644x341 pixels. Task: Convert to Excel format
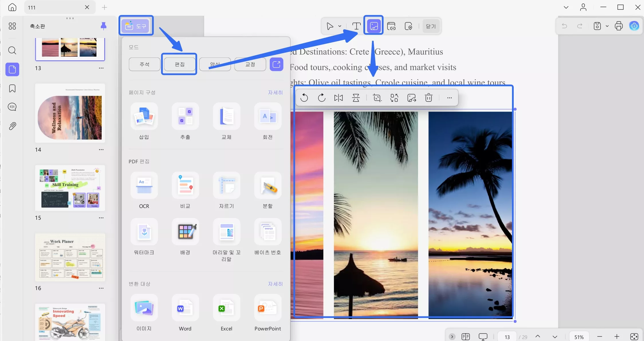point(227,313)
